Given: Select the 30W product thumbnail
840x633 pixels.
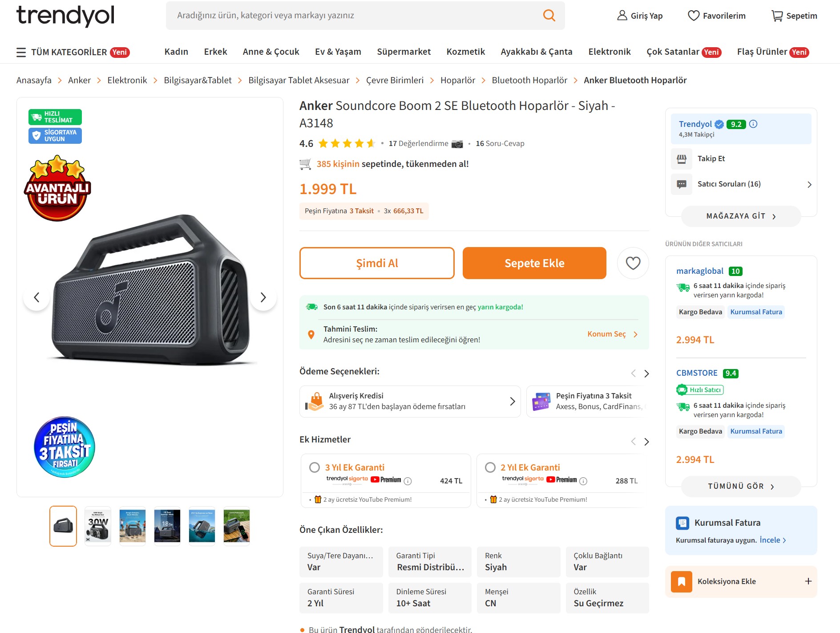Looking at the screenshot, I should pyautogui.click(x=98, y=526).
